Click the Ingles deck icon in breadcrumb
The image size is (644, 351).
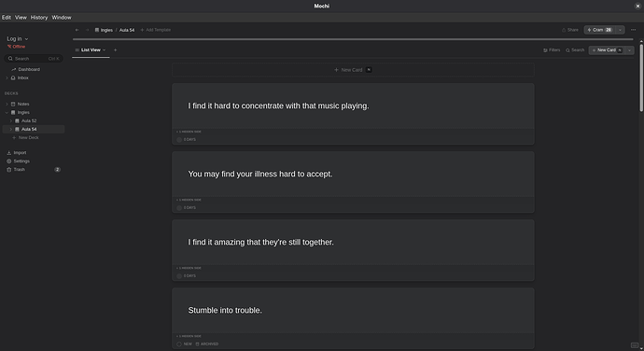(97, 30)
